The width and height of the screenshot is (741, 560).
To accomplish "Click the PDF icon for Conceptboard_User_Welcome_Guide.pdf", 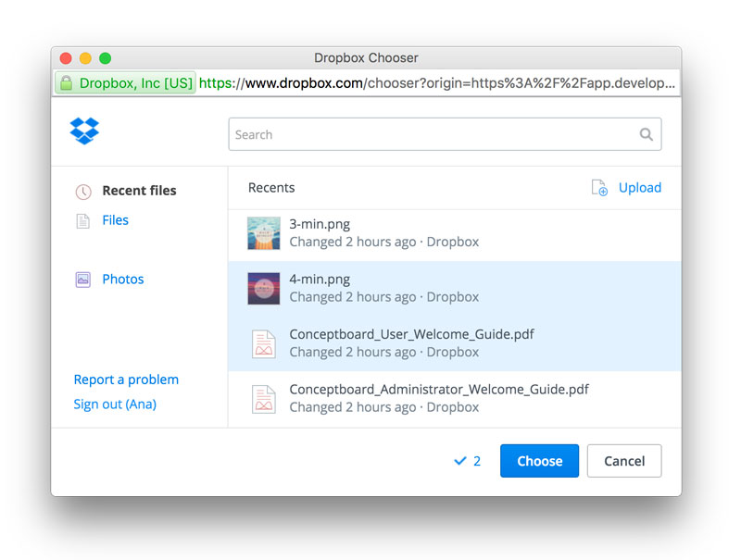I will pyautogui.click(x=264, y=343).
